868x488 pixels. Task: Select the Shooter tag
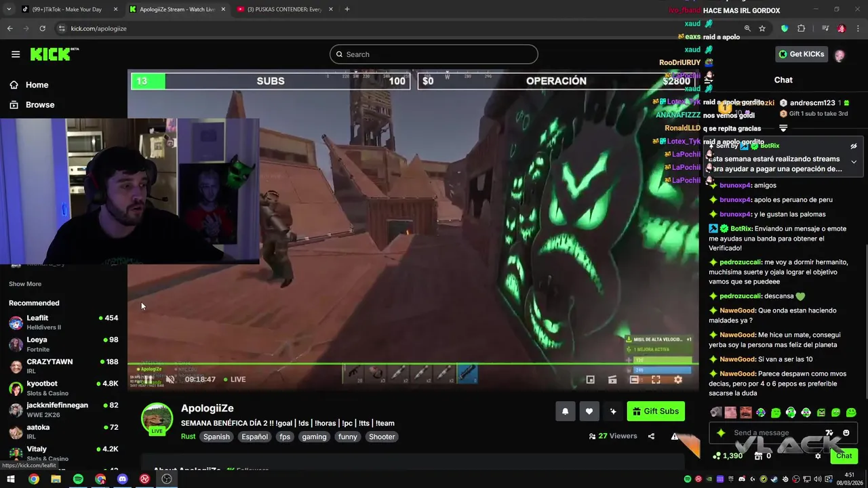(x=382, y=436)
